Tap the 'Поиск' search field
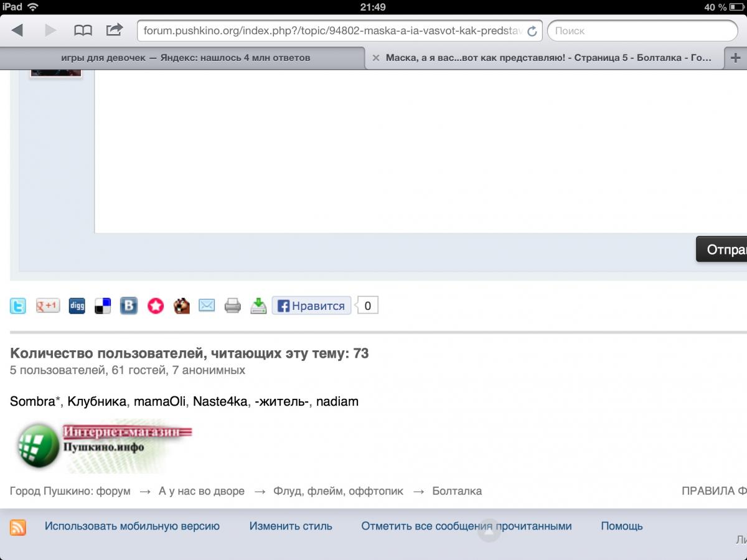 (x=641, y=30)
